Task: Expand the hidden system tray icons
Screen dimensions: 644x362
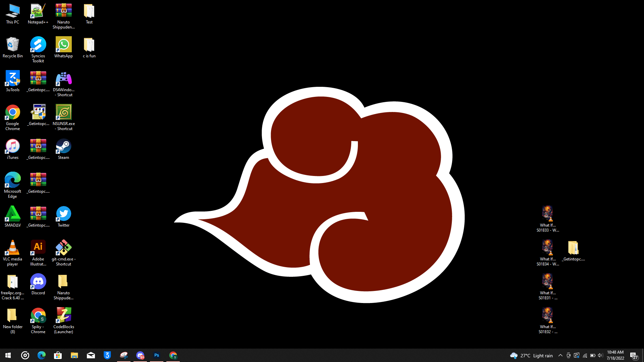Action: [x=560, y=355]
